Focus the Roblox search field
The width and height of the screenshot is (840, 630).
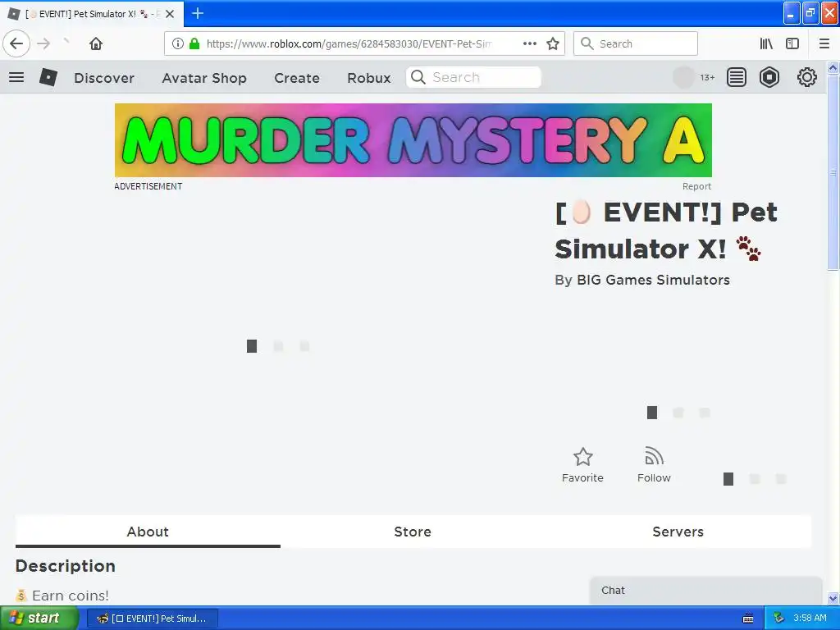[x=473, y=77]
